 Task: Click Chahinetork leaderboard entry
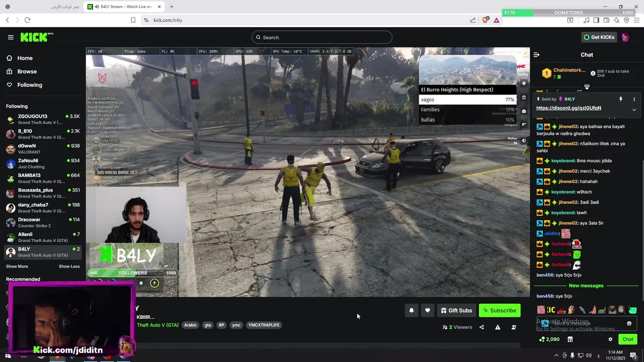[563, 73]
